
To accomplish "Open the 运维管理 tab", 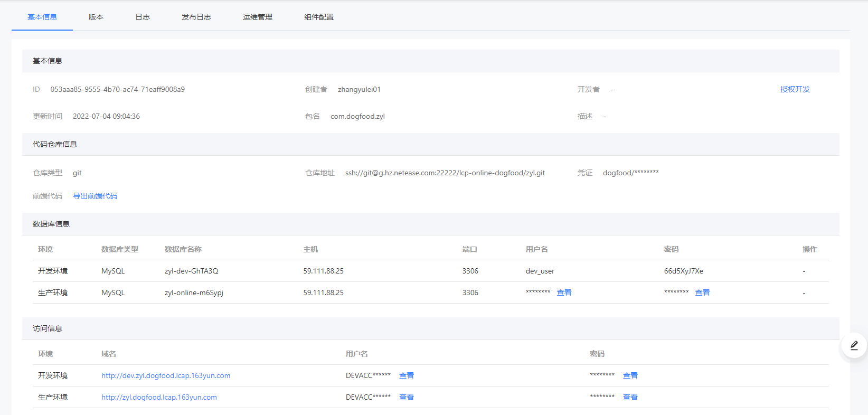I will [x=258, y=17].
